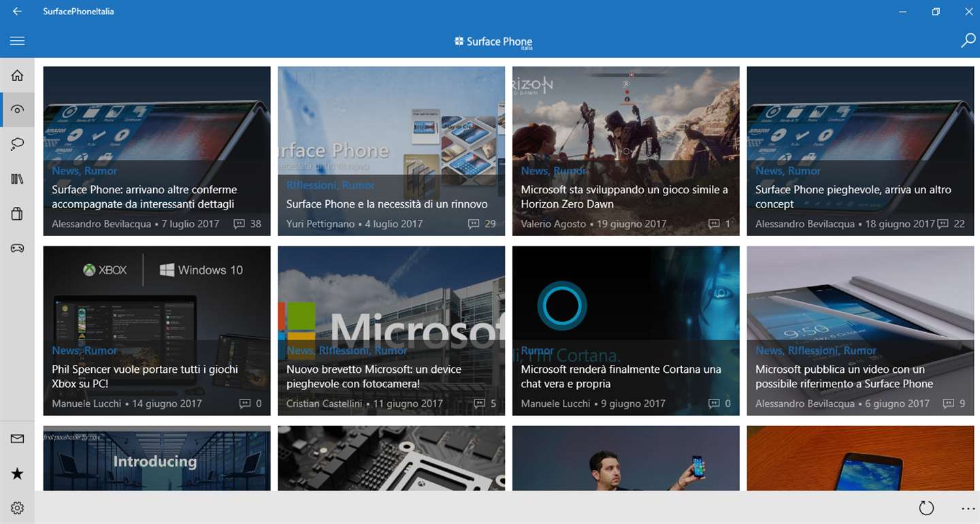980x524 pixels.
Task: Click comment icon on 'necessità di un rinnovo' card
Action: (x=474, y=224)
